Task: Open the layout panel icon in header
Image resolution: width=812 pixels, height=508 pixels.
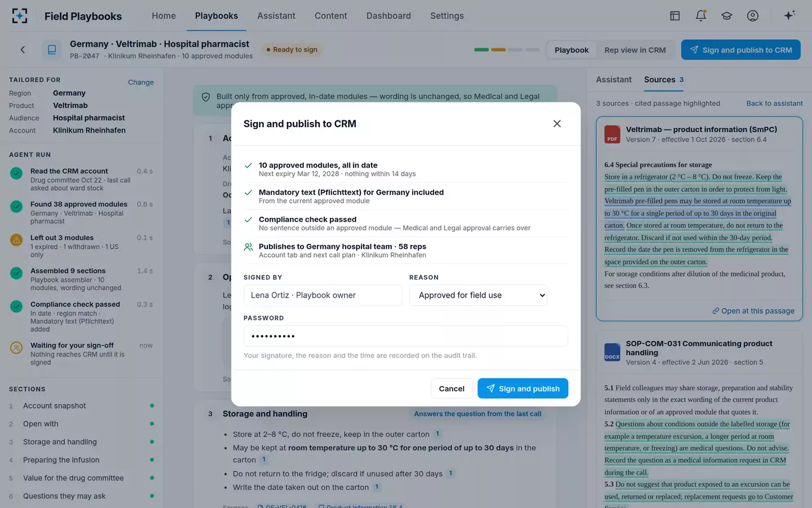Action: tap(675, 16)
